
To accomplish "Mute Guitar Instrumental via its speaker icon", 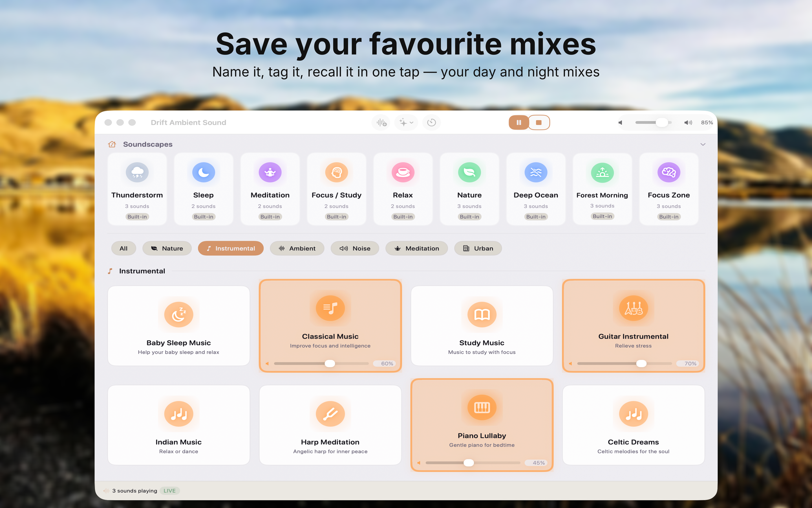I will coord(570,364).
